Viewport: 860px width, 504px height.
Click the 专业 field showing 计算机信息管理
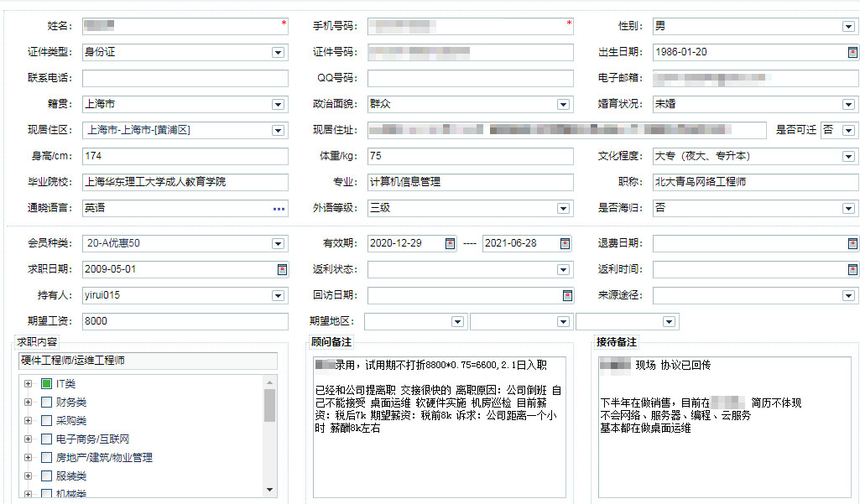471,182
